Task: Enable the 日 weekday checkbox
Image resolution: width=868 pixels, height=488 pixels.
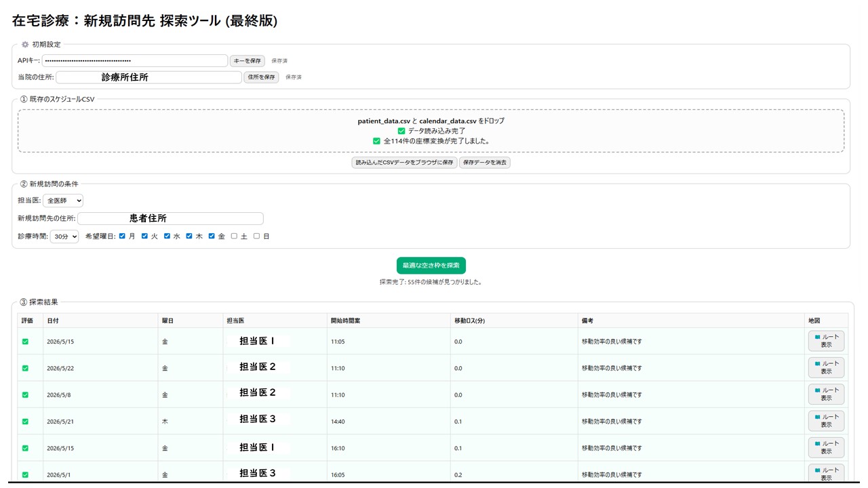Action: pyautogui.click(x=256, y=236)
